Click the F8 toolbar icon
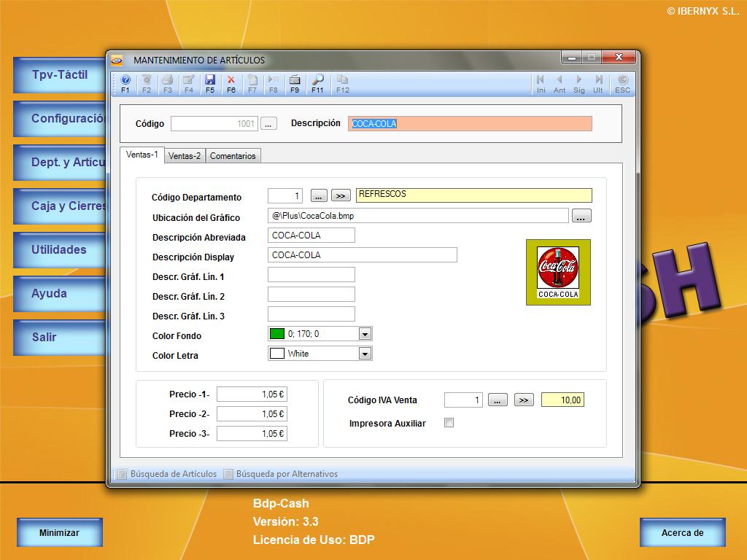The width and height of the screenshot is (747, 560). (x=274, y=83)
